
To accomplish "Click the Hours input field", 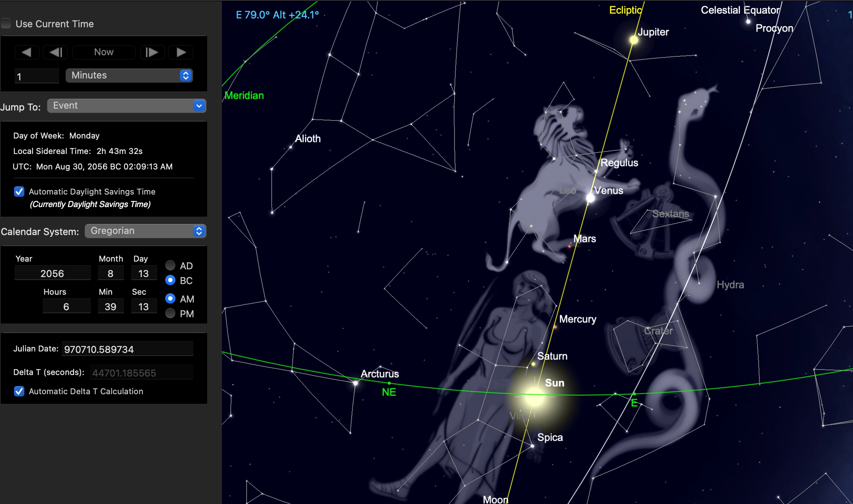I will point(66,307).
